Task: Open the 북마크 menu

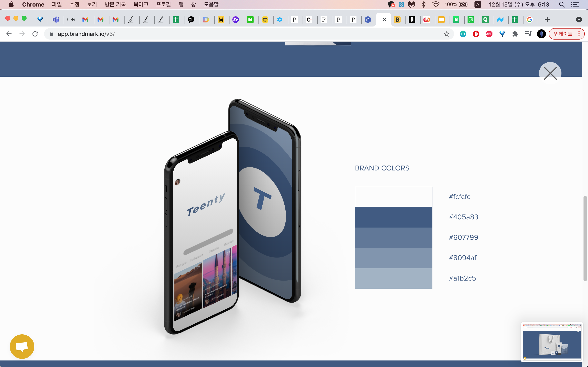Action: 141,4
